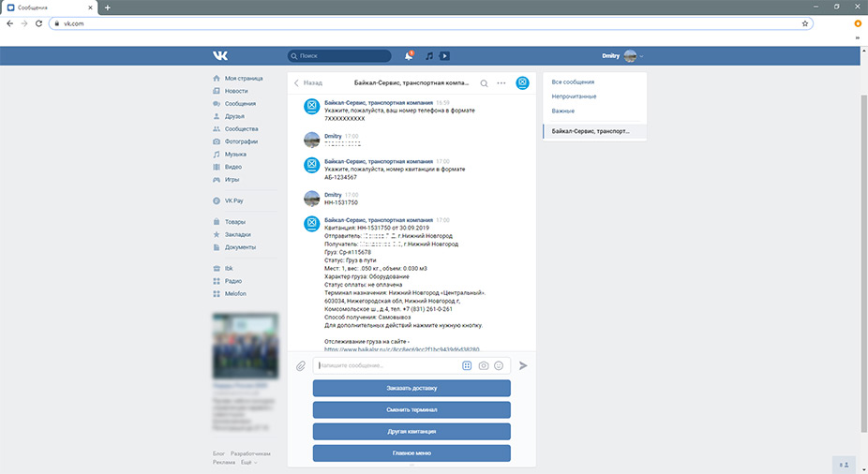This screenshot has height=474, width=868.
Task: Open the notifications bell in VK header
Action: tap(408, 56)
